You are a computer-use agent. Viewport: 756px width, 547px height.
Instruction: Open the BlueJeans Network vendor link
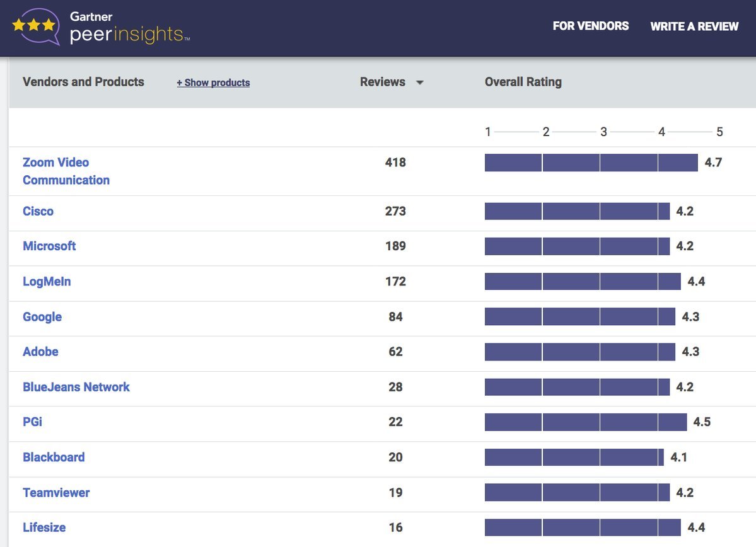coord(76,387)
